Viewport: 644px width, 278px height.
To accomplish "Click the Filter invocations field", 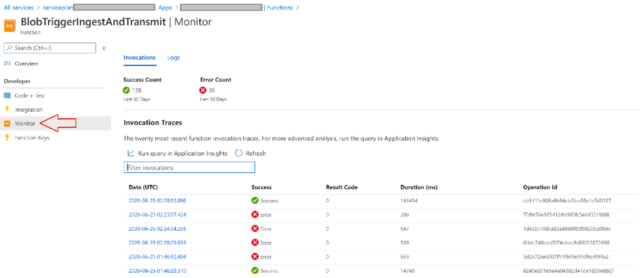I will (x=189, y=167).
